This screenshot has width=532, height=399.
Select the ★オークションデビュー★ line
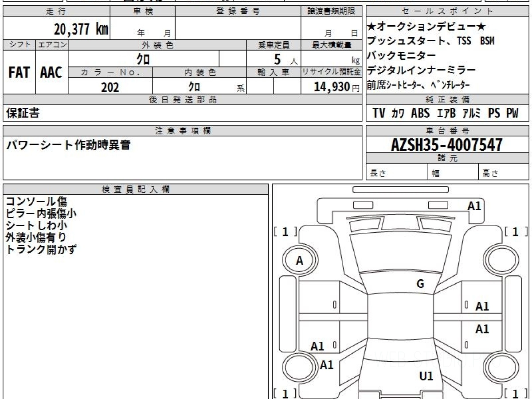(x=427, y=27)
